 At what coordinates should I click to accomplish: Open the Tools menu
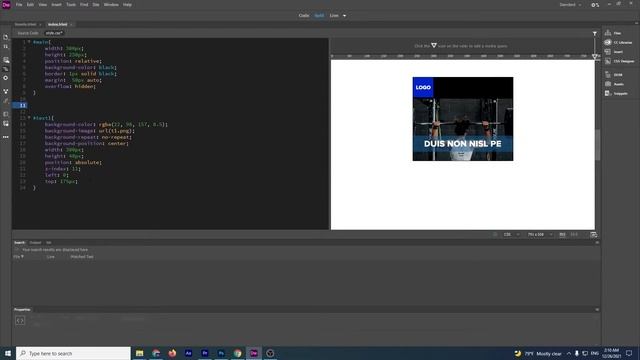coord(71,4)
